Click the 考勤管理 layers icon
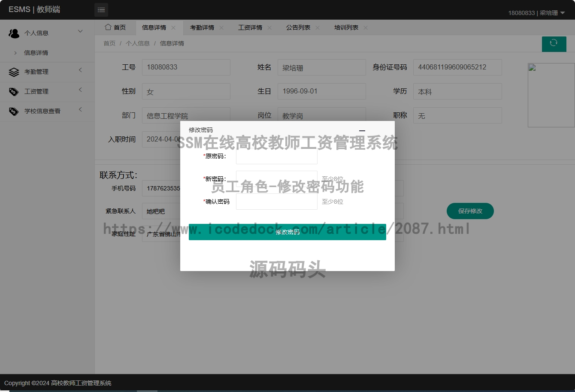The height and width of the screenshot is (392, 575). (14, 72)
